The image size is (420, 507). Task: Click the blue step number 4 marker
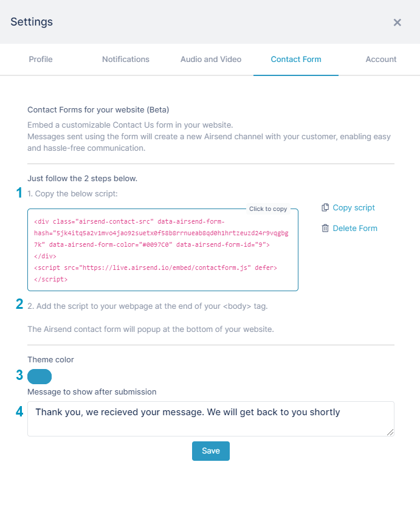click(19, 412)
